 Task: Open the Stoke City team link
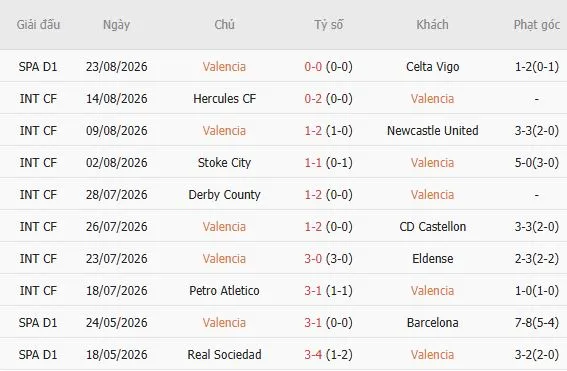click(224, 163)
